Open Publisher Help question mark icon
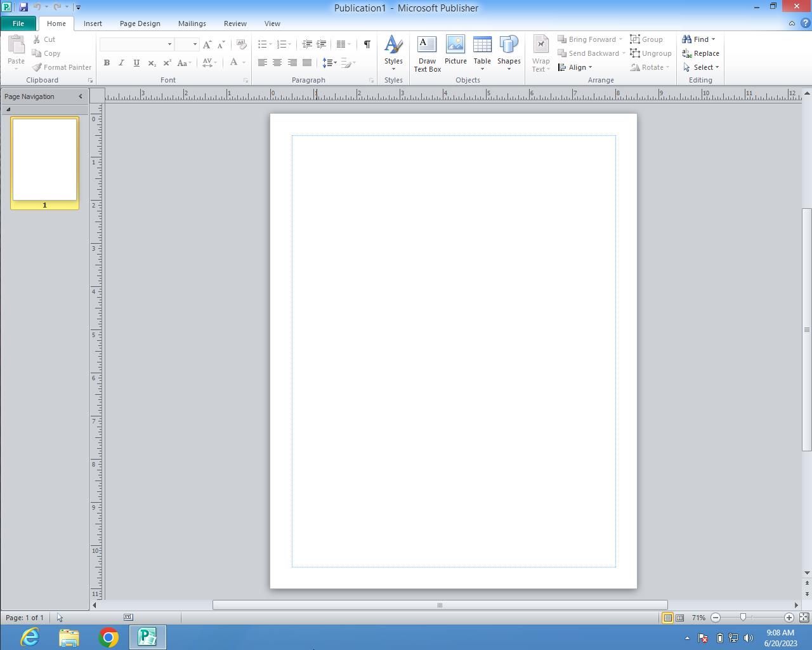The height and width of the screenshot is (650, 812). [805, 23]
